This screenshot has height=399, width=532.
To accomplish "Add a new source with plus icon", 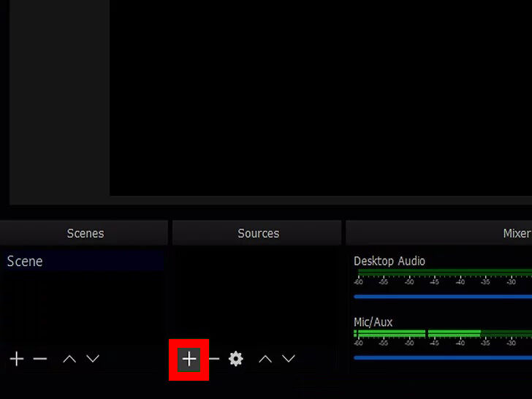I will (189, 359).
